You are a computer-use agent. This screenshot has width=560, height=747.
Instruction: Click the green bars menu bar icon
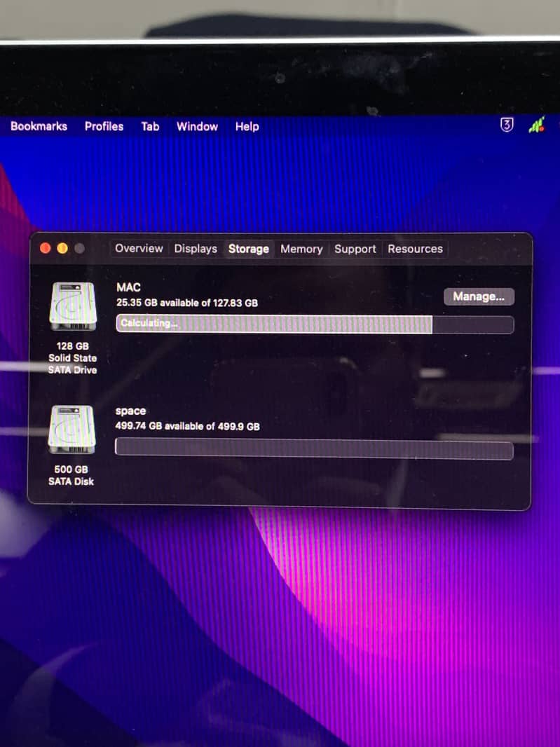click(x=537, y=125)
